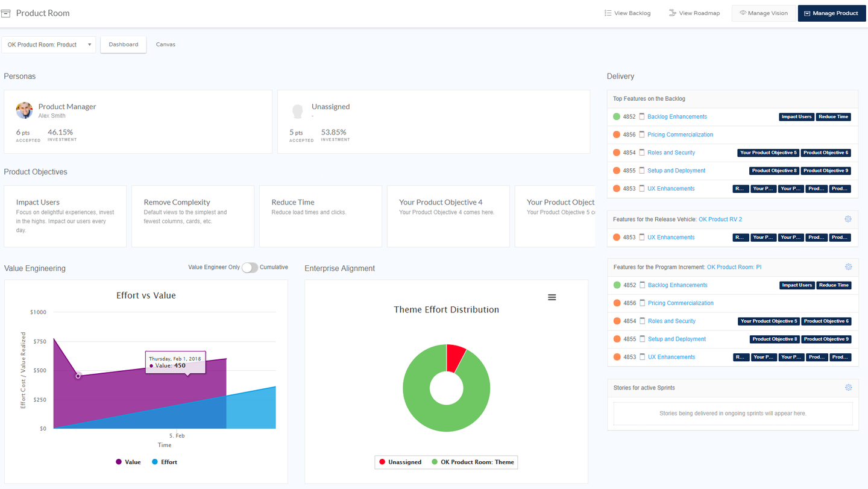Viewport: 868px width, 489px height.
Task: Open the OK Product Room: PI program increment link
Action: 734,267
